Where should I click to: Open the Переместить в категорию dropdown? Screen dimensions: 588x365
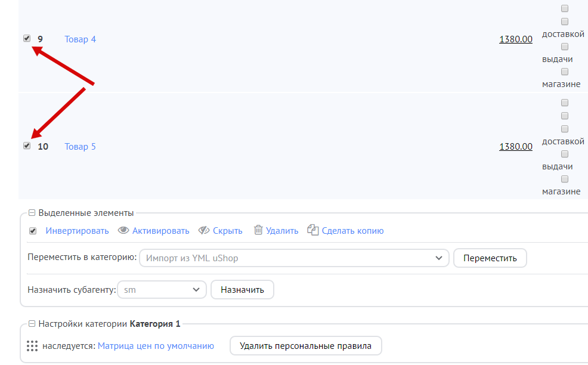294,258
